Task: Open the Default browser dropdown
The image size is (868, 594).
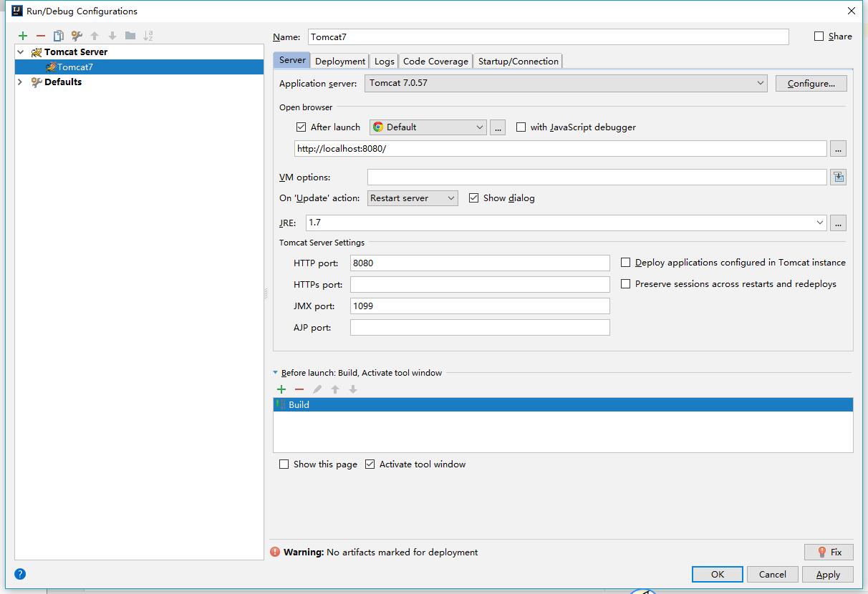Action: pos(428,127)
